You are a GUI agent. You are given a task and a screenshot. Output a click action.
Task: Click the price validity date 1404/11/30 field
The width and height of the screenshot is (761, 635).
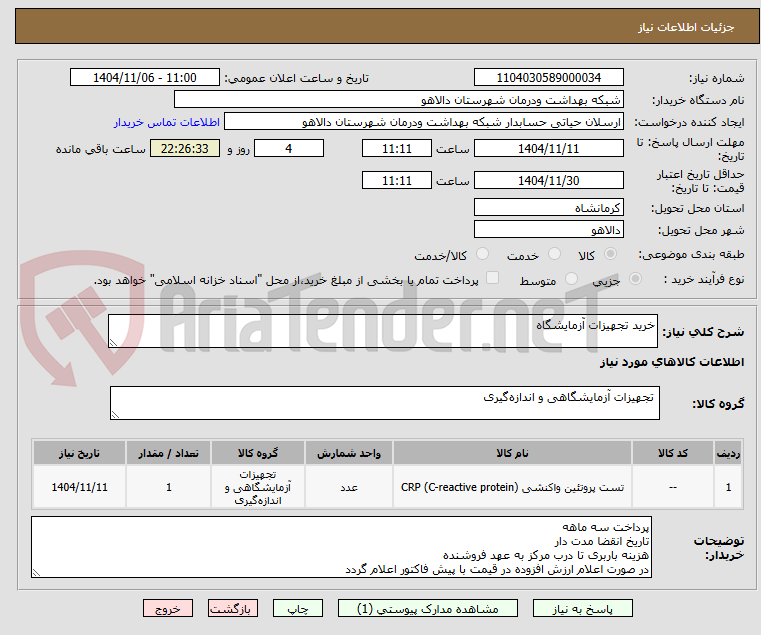pyautogui.click(x=548, y=181)
